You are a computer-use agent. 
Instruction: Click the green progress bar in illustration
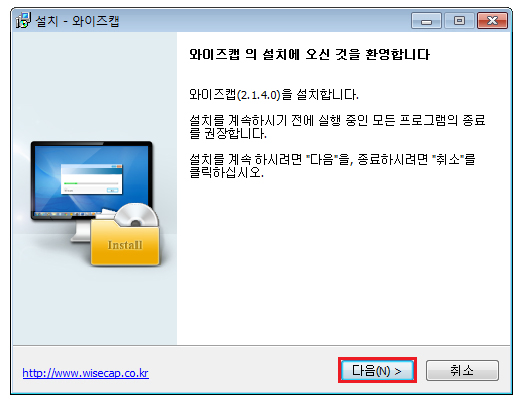[71, 183]
